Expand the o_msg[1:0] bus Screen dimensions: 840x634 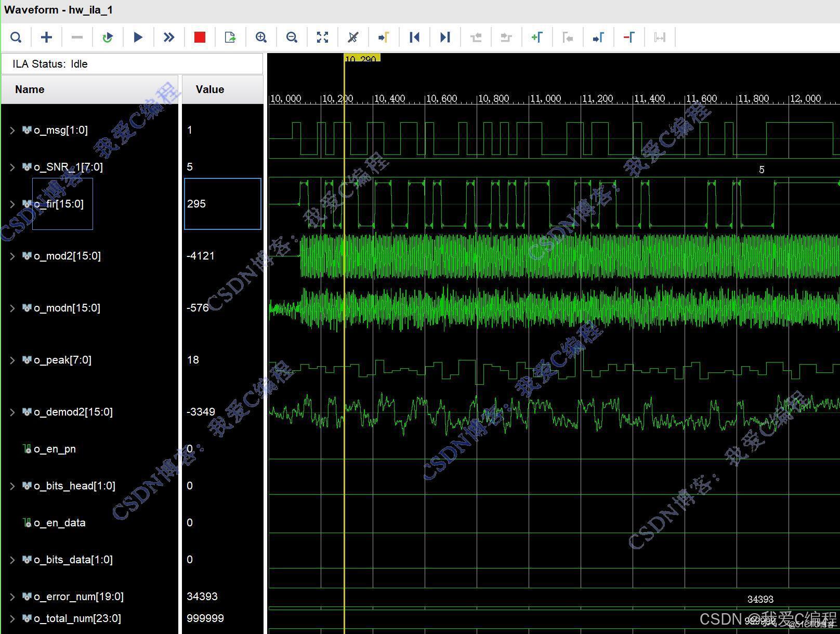[12, 131]
